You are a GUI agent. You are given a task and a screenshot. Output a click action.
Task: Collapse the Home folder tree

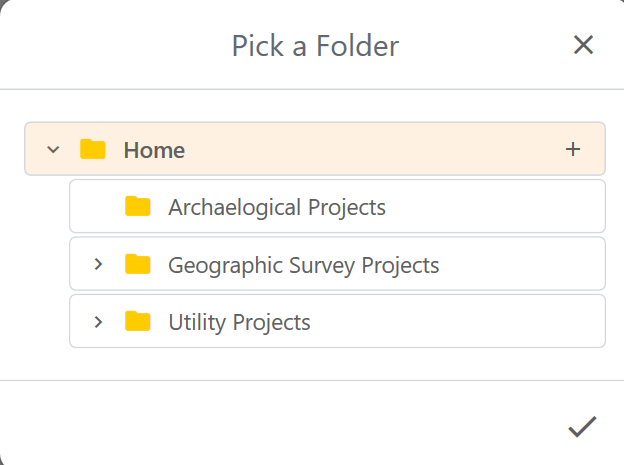tap(54, 150)
